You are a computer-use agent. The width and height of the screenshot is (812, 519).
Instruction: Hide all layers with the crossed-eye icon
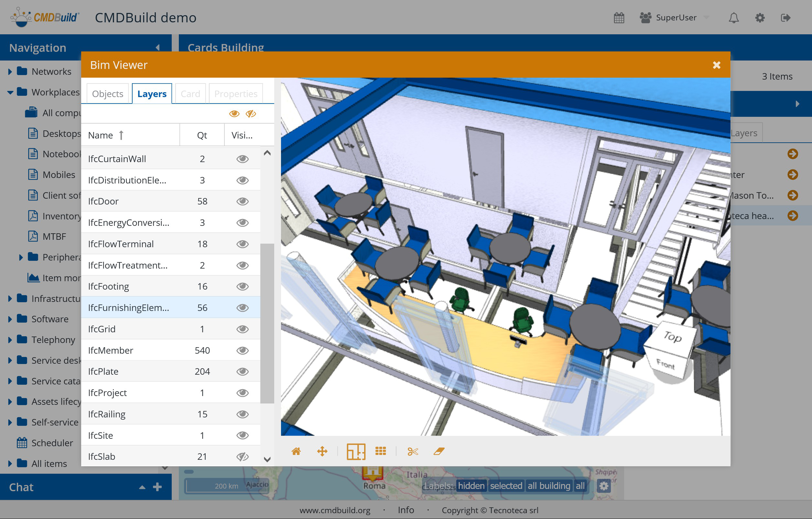point(251,114)
